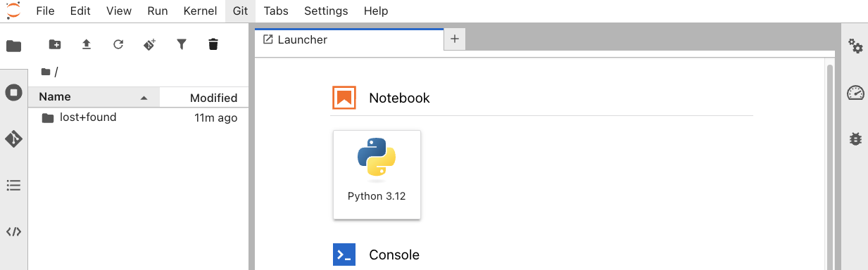Viewport: 868px width, 270px height.
Task: Click the New Folder icon
Action: [55, 44]
